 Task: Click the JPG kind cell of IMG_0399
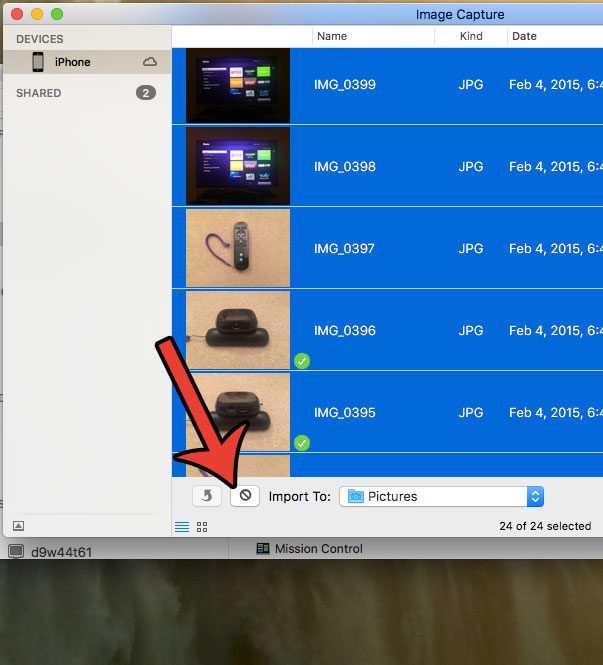(x=471, y=85)
